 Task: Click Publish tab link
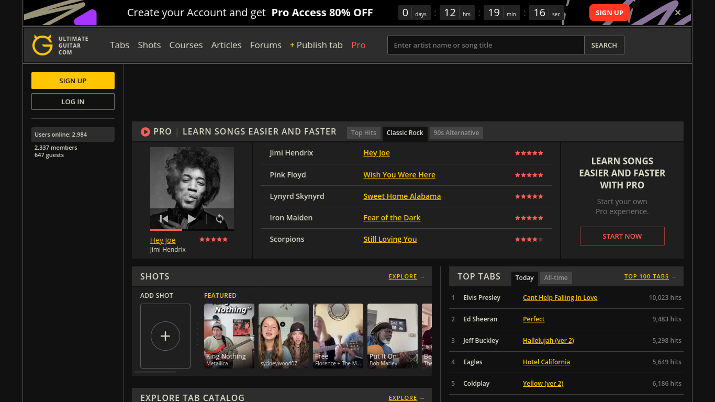pyautogui.click(x=316, y=45)
